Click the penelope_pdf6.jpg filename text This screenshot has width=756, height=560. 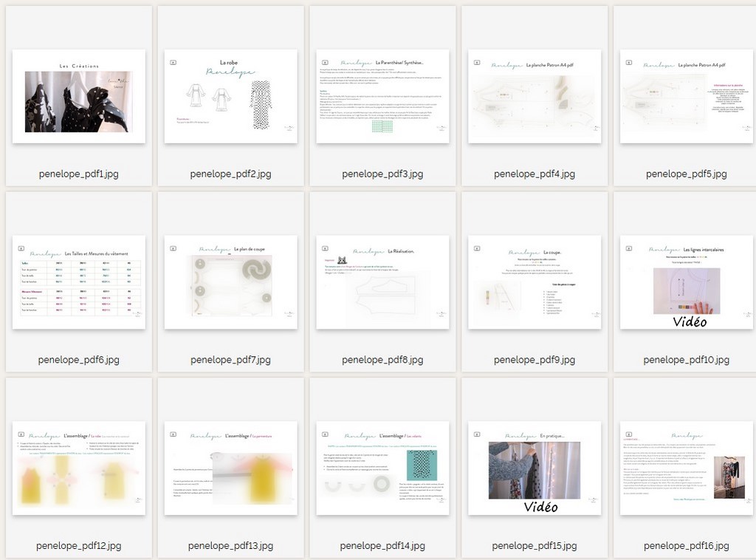[79, 361]
